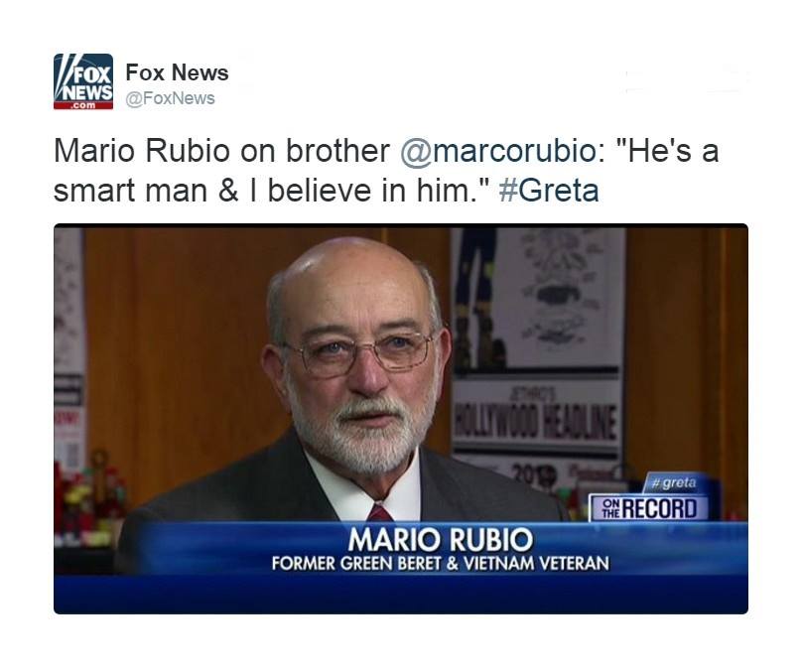
Task: Click the man's red necktie
Action: click(x=380, y=512)
